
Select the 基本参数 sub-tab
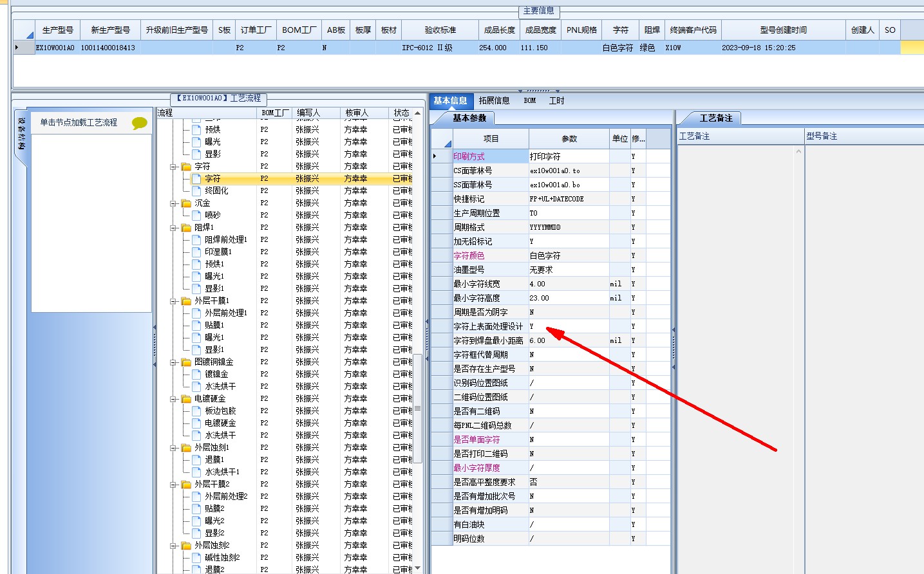(469, 118)
